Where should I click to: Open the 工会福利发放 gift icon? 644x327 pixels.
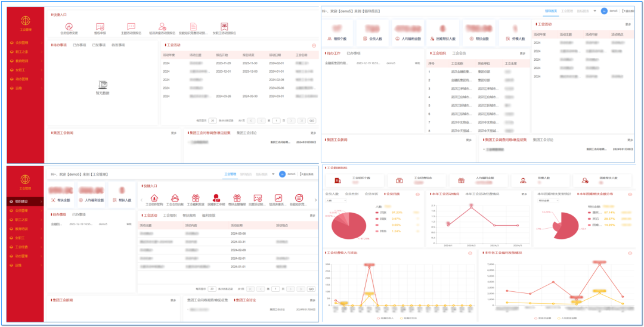point(196,198)
